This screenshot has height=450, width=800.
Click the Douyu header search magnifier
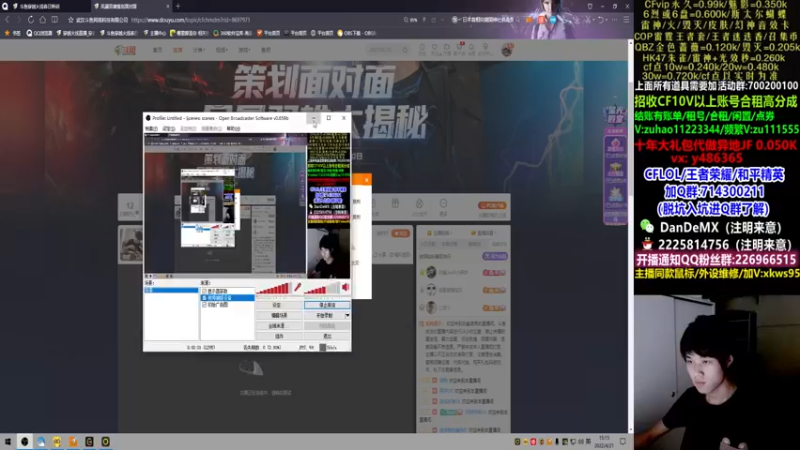pyautogui.click(x=405, y=50)
